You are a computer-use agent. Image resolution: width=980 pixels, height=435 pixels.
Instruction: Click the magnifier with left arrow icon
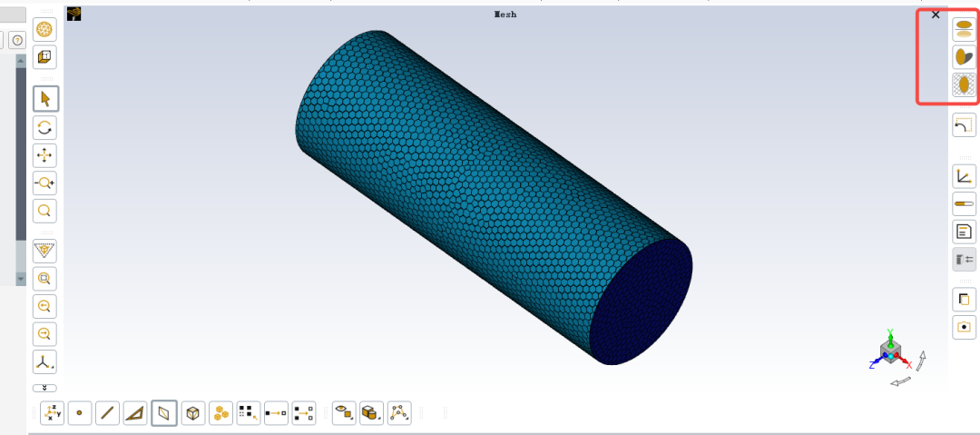(x=44, y=306)
